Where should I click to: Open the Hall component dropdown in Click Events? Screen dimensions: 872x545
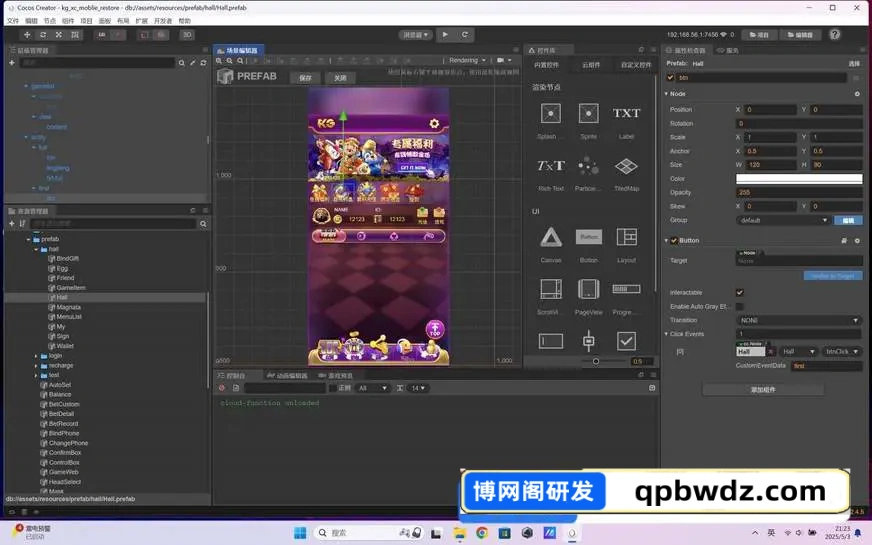pyautogui.click(x=797, y=351)
